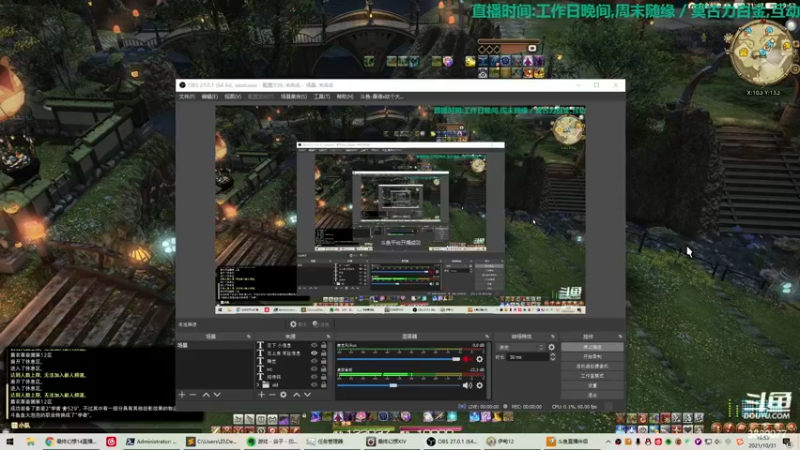Toggle visibility of the wc source
The image size is (800, 450).
(x=314, y=369)
